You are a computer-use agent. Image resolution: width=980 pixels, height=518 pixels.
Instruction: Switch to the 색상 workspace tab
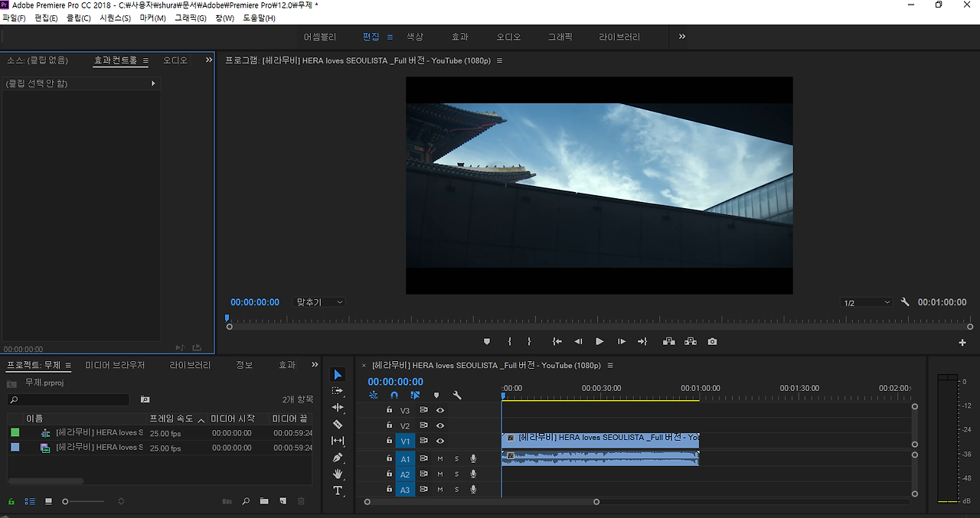tap(414, 36)
